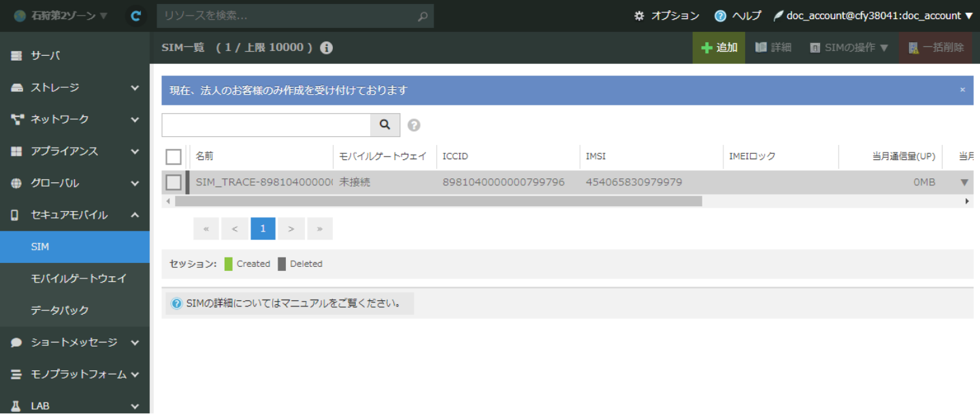Click page 1 pagination button

(x=263, y=229)
